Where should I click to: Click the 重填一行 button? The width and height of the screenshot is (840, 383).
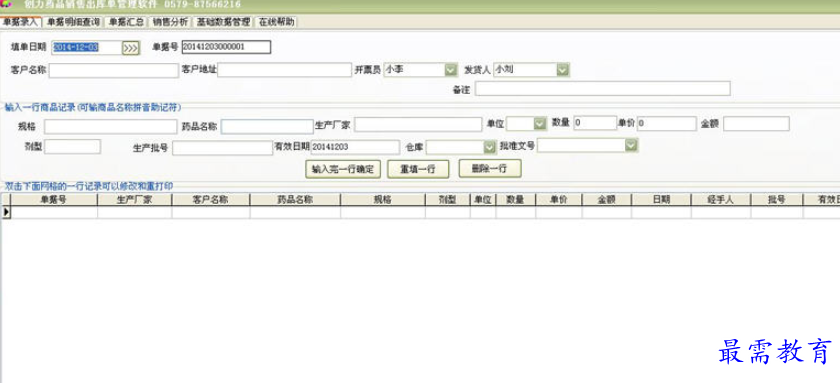point(418,169)
